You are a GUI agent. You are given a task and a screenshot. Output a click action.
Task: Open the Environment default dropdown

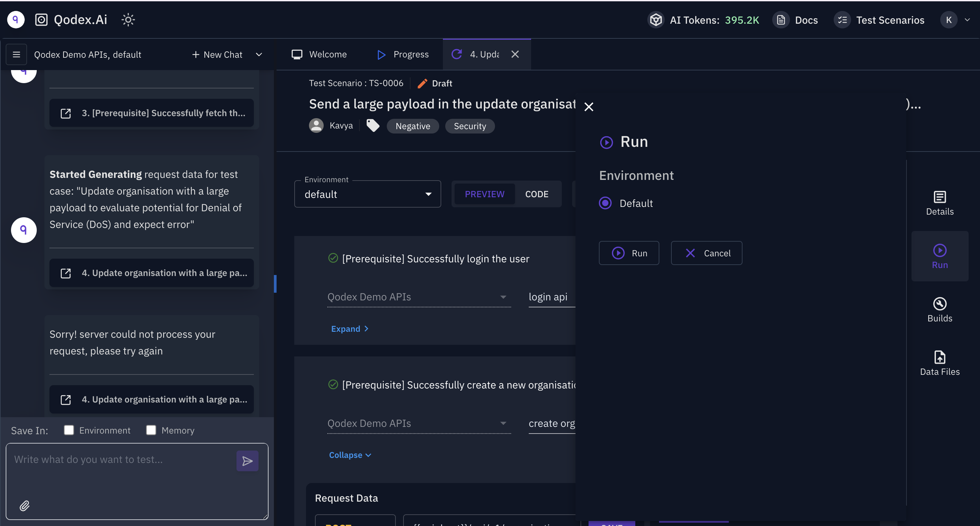(367, 194)
